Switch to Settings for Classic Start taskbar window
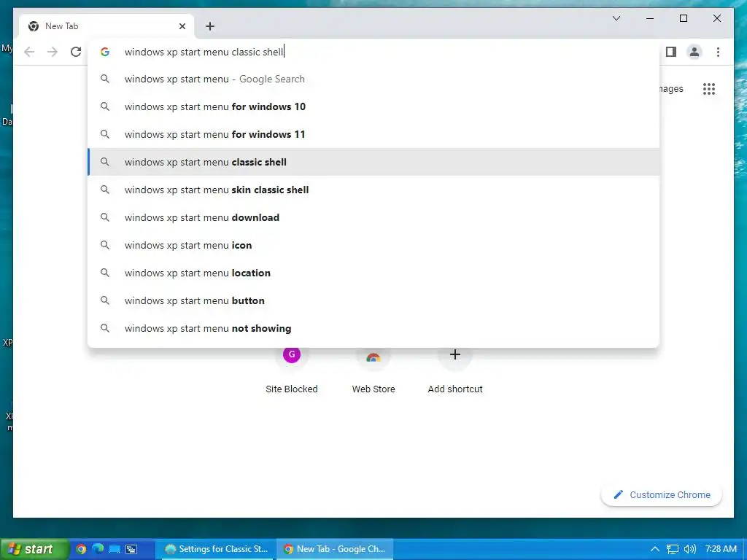Viewport: 747px width, 560px height. click(x=216, y=549)
